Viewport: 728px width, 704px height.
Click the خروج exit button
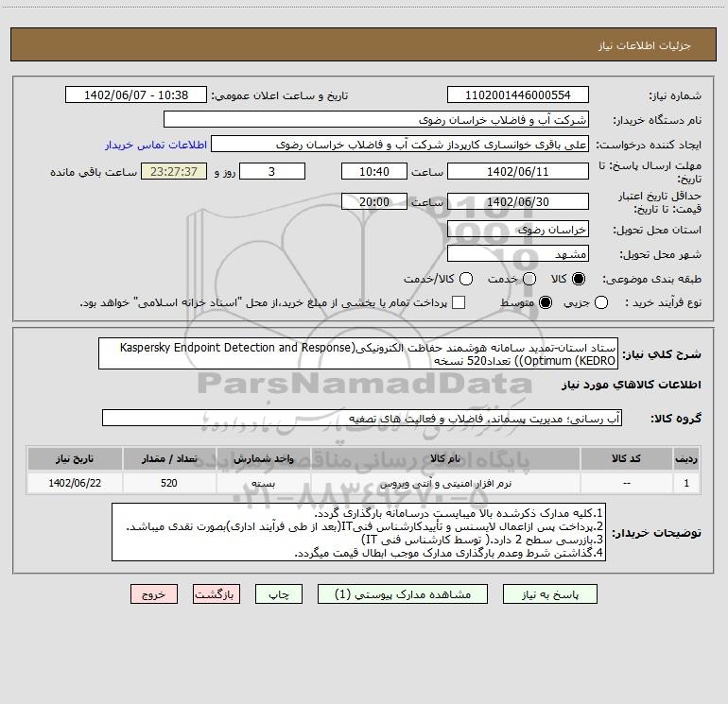click(154, 594)
